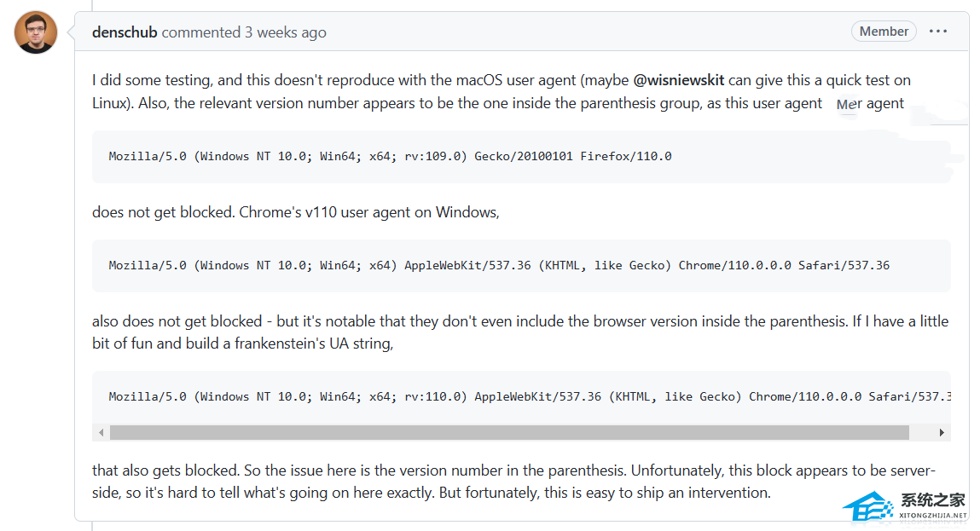Open the @wisniewskit mention link

(x=679, y=80)
